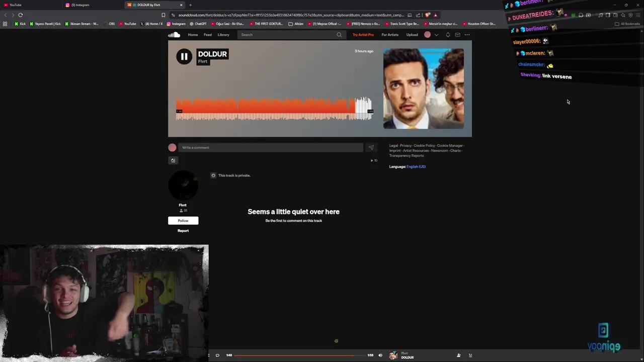Close the DOLDUR by Flvrt tab
This screenshot has height=362, width=644.
(181, 5)
